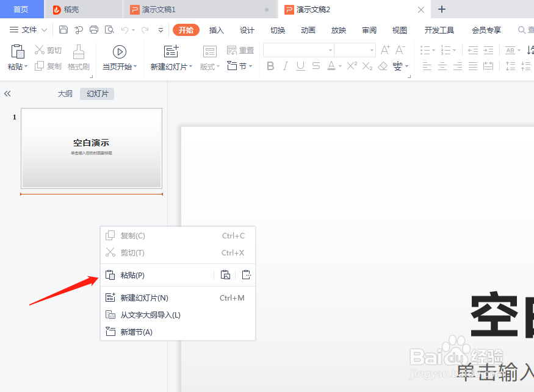Click the Clear Formatting eraser icon
The image size is (534, 392).
point(383,65)
